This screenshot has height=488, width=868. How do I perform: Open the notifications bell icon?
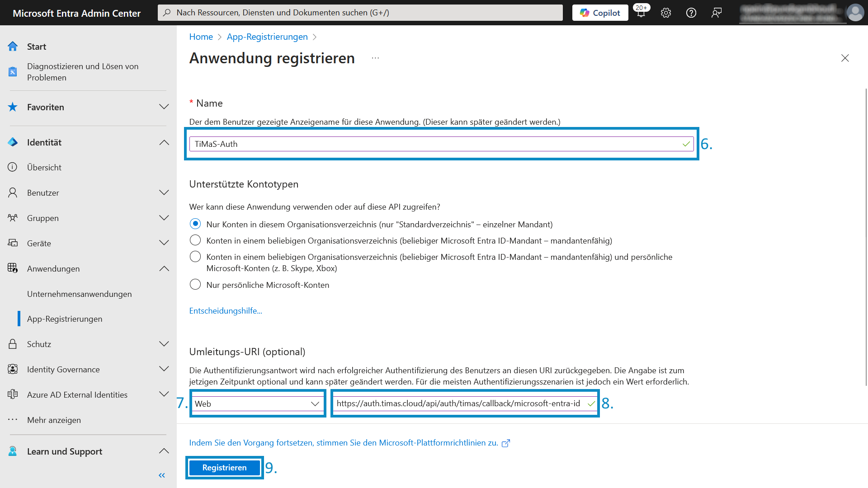pos(641,12)
